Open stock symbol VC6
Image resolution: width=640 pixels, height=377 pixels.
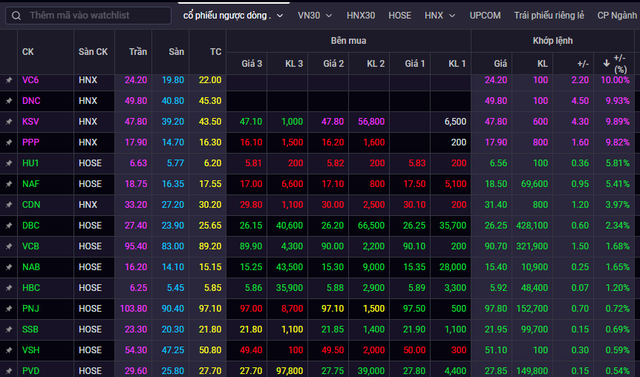[x=30, y=80]
